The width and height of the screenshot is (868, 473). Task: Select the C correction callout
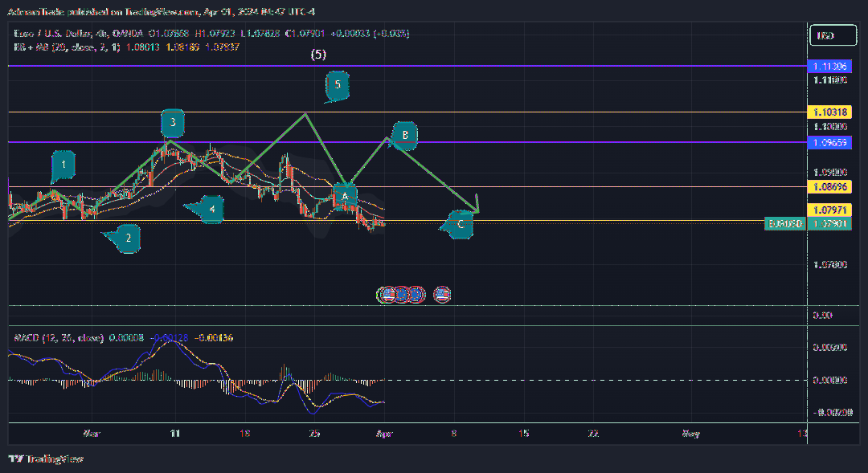pos(459,225)
